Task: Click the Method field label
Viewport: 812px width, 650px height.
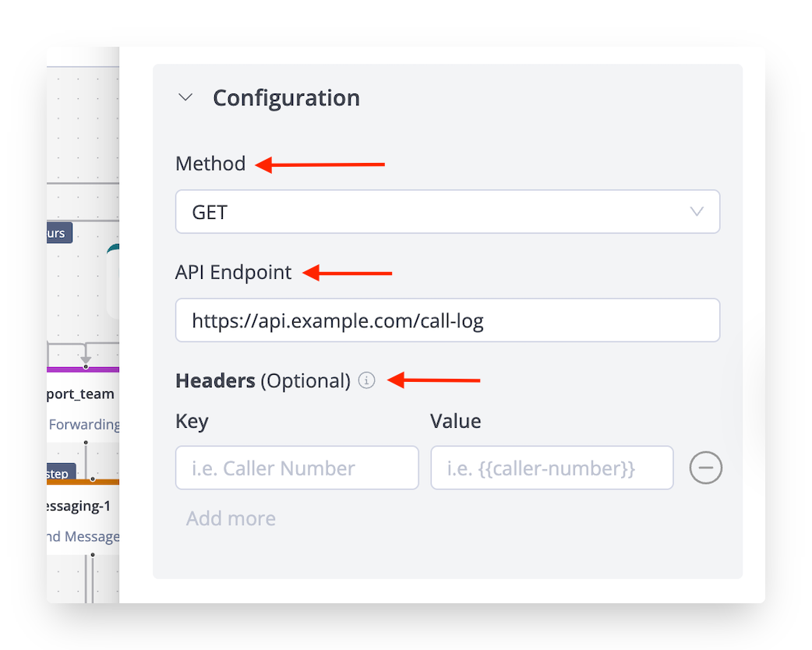Action: (x=210, y=164)
